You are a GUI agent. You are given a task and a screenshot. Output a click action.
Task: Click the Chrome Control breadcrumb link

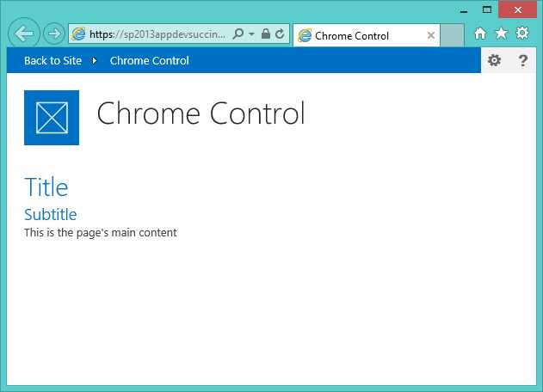[x=150, y=60]
